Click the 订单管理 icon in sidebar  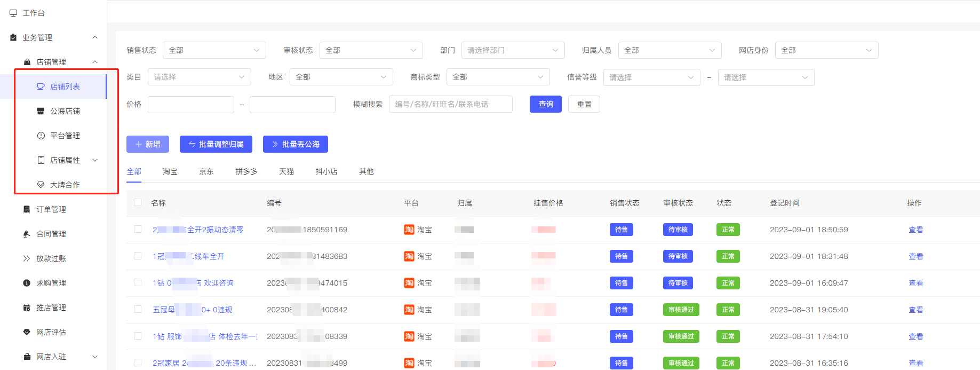(27, 209)
